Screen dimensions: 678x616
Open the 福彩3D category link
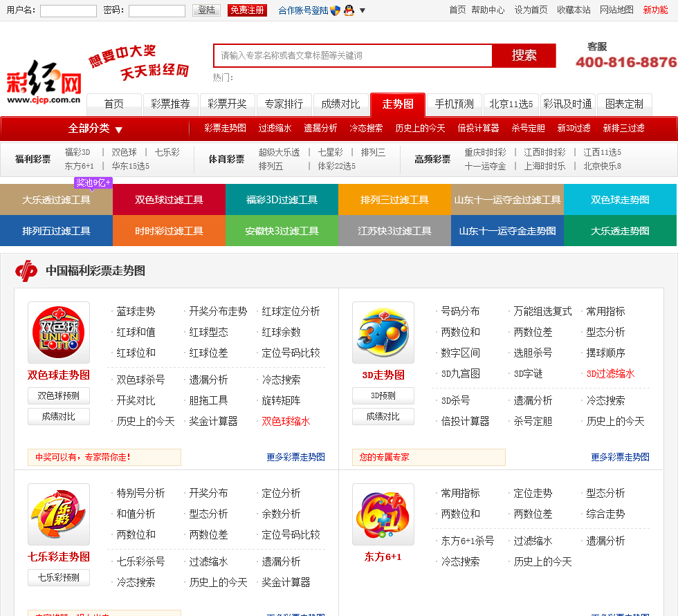click(x=77, y=153)
